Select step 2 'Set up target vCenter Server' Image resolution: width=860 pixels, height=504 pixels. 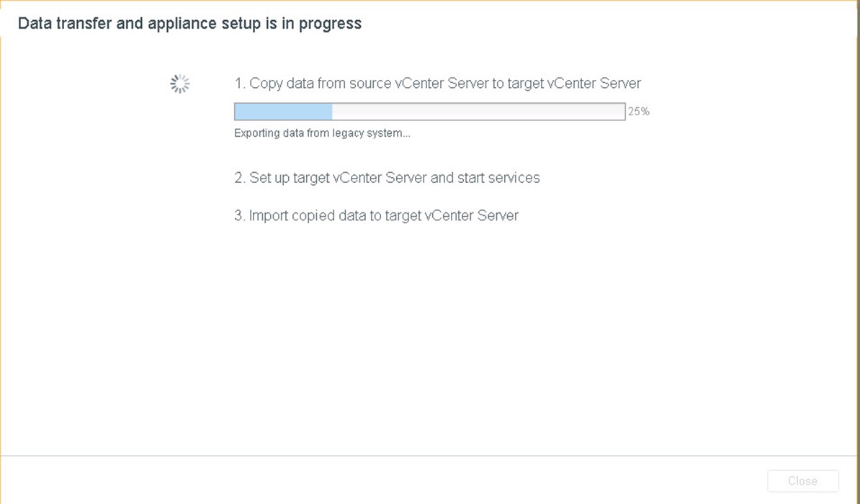(x=388, y=178)
